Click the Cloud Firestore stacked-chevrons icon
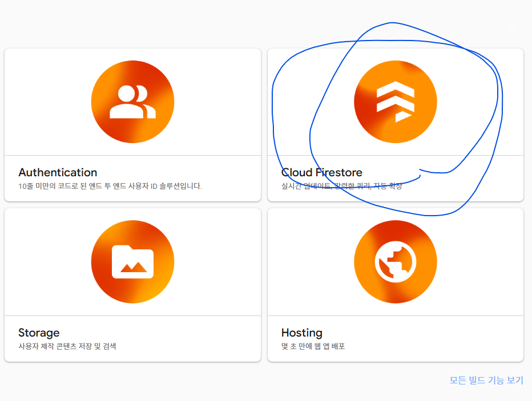The height and width of the screenshot is (401, 532). click(395, 102)
